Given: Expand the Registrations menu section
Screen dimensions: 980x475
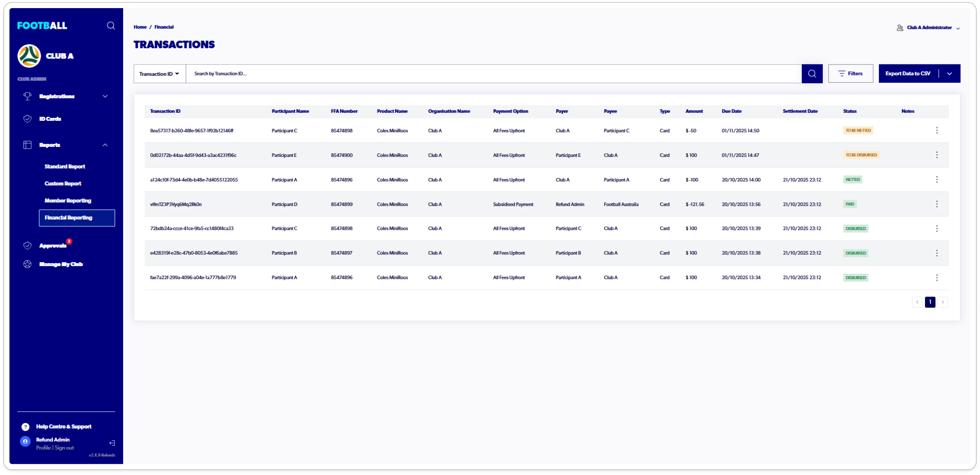Looking at the screenshot, I should tap(105, 96).
